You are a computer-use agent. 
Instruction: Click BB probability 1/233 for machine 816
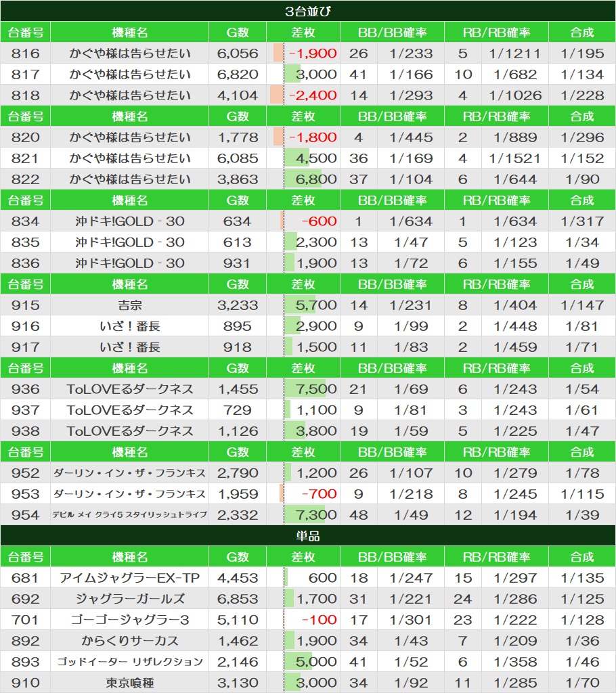pyautogui.click(x=411, y=53)
